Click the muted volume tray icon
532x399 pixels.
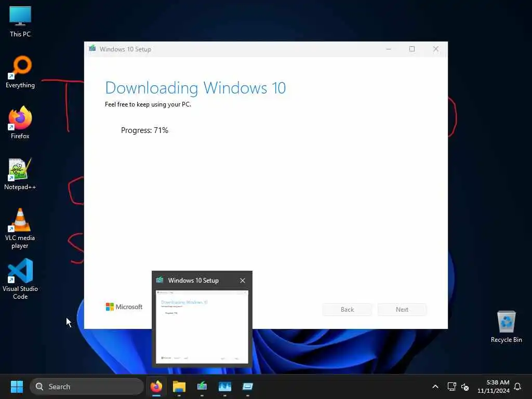pos(465,387)
